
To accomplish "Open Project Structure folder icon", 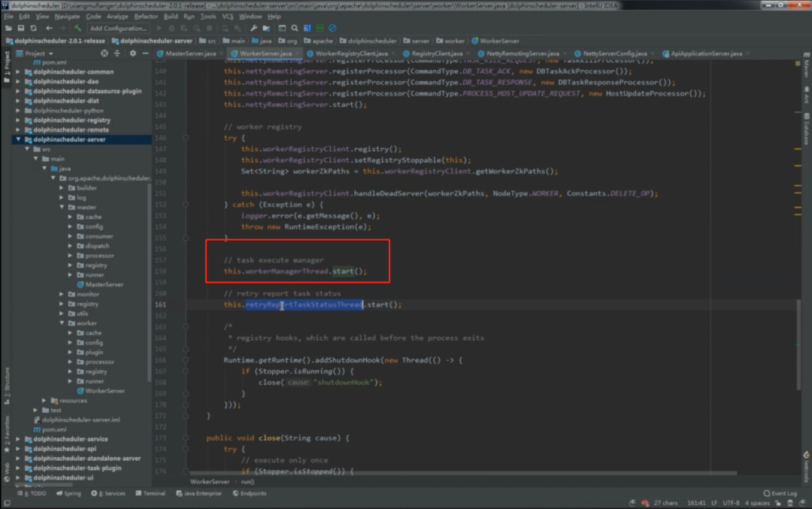I will coord(266,28).
